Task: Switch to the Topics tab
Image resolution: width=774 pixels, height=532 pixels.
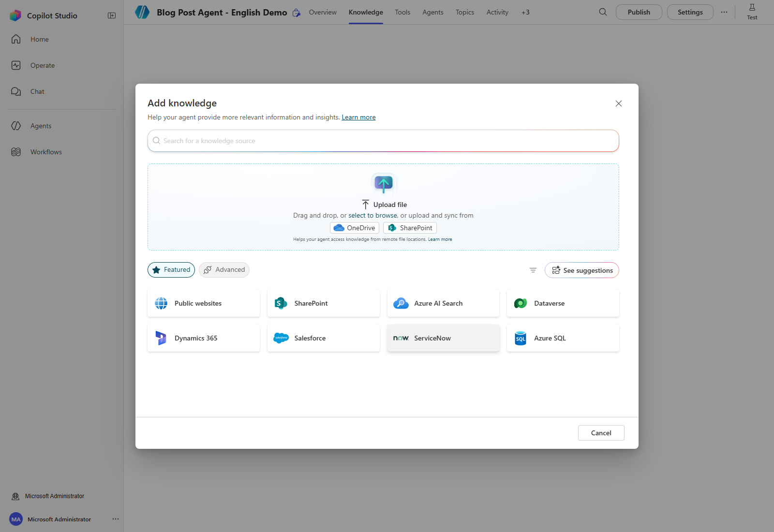Action: 465,12
